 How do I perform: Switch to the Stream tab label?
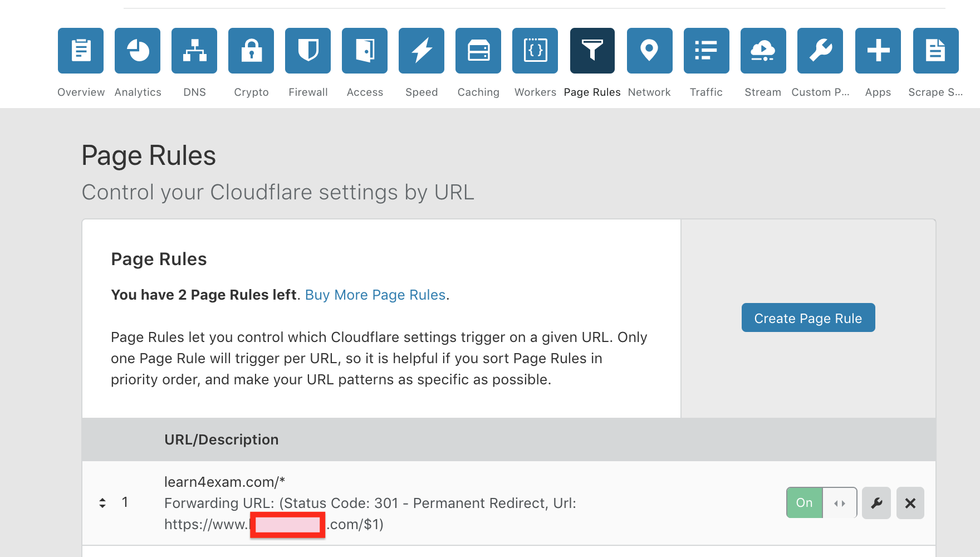(763, 92)
